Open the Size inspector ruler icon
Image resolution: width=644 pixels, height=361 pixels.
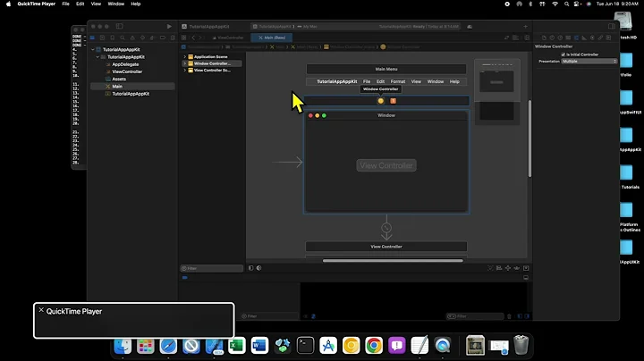click(x=584, y=38)
